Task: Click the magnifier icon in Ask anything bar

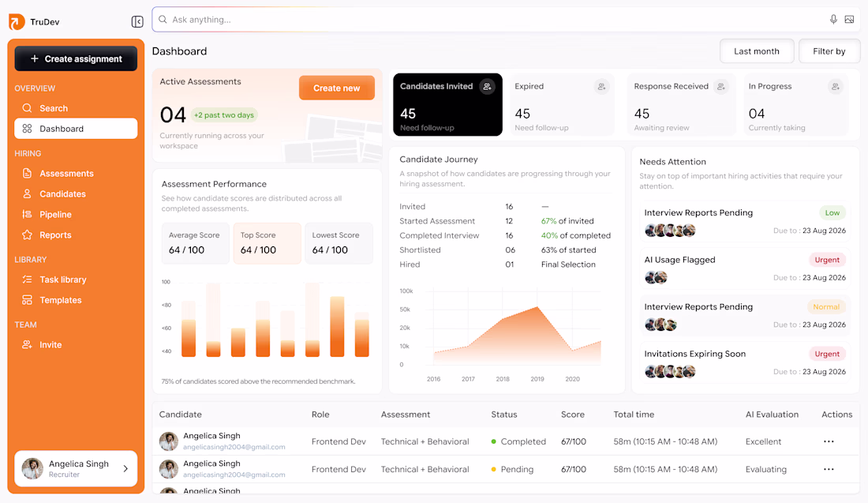Action: pyautogui.click(x=163, y=20)
